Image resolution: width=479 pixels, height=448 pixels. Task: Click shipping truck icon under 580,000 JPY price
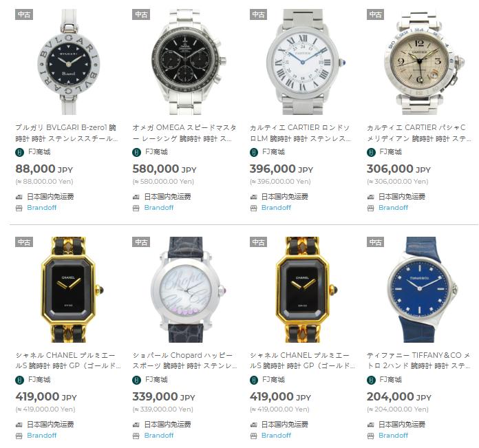(136, 197)
